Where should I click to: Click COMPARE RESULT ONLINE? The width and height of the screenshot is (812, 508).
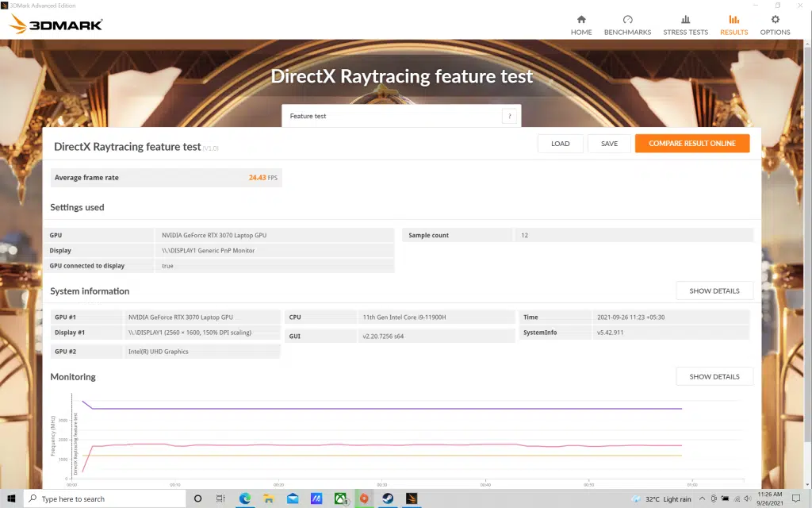[x=692, y=144]
